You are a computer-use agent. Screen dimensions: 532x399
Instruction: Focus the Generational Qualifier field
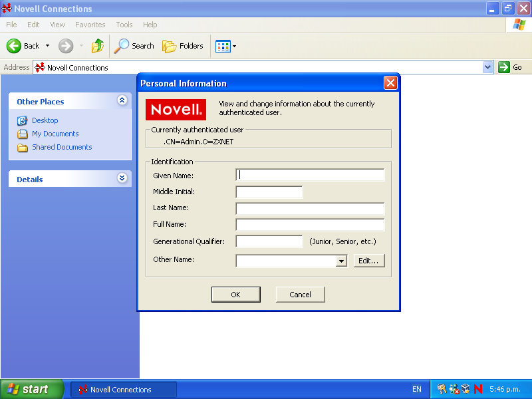269,241
